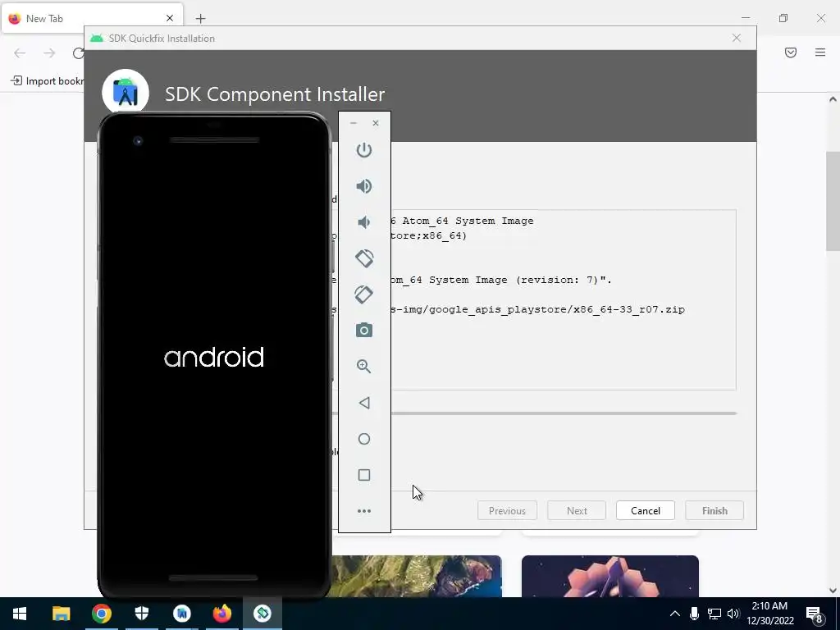Image resolution: width=840 pixels, height=630 pixels.
Task: Open File Explorer from taskbar
Action: tap(61, 614)
